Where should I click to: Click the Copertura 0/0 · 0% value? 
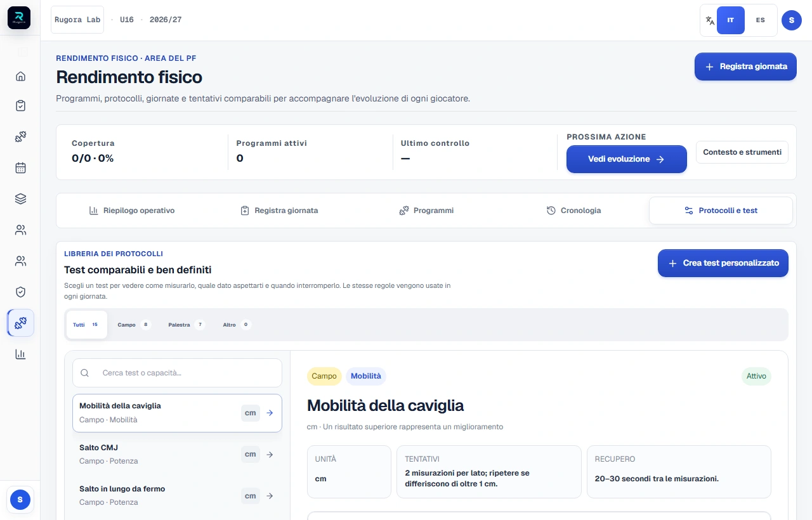[93, 159]
